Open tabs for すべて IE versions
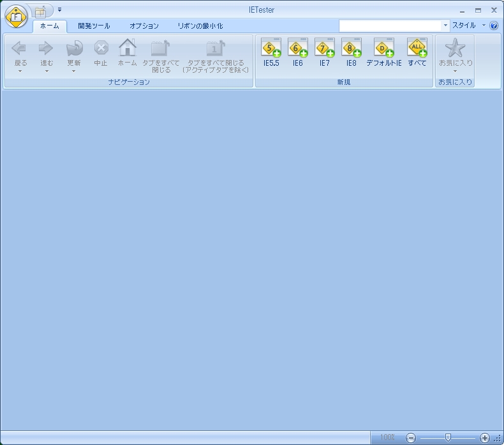This screenshot has width=504, height=445. pyautogui.click(x=417, y=52)
